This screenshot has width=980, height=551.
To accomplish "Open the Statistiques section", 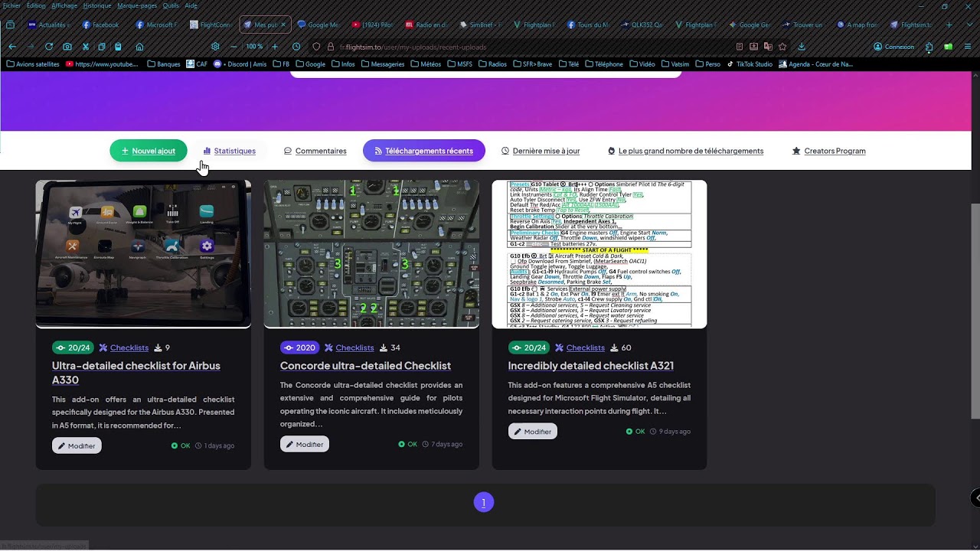I will click(x=229, y=151).
